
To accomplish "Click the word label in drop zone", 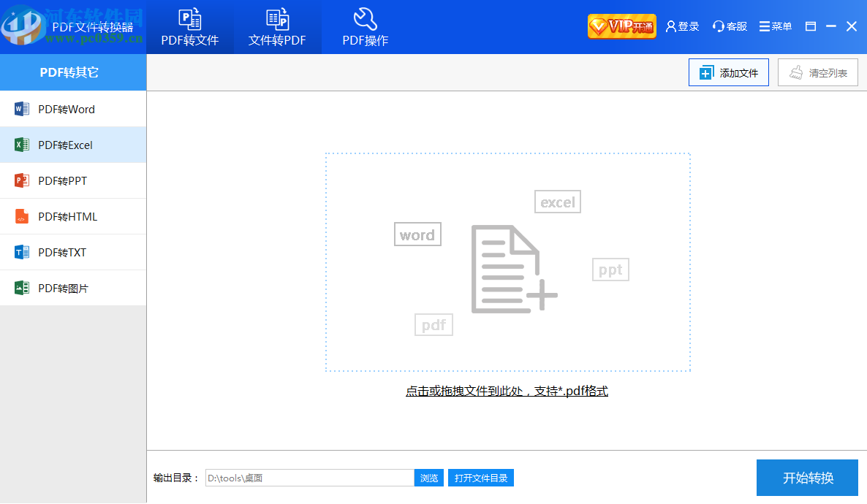I will [x=417, y=234].
